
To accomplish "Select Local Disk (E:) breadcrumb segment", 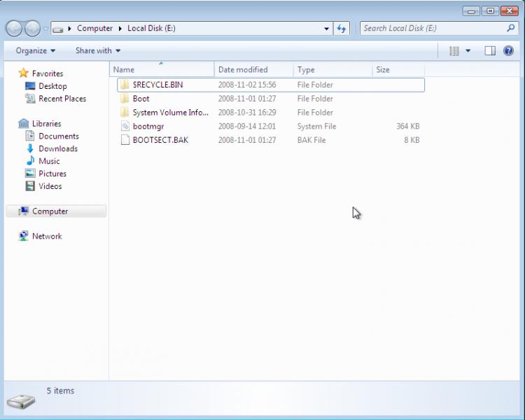I will (151, 29).
